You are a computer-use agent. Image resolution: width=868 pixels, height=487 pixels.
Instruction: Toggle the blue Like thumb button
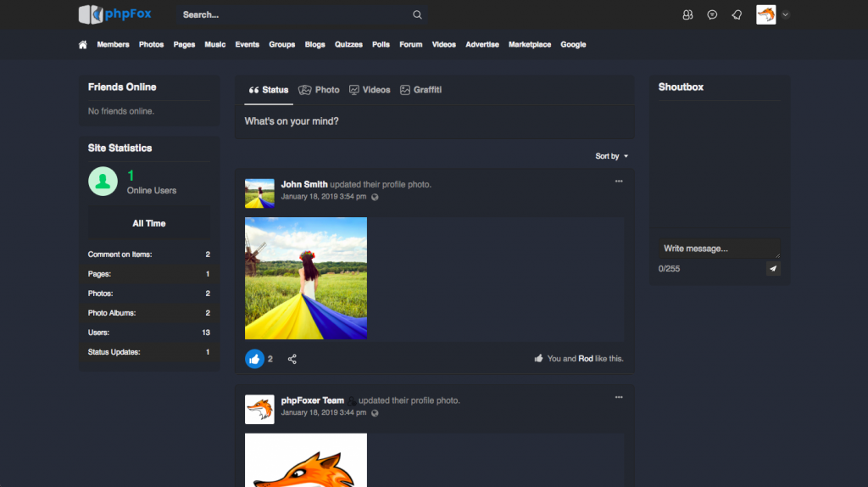click(254, 359)
